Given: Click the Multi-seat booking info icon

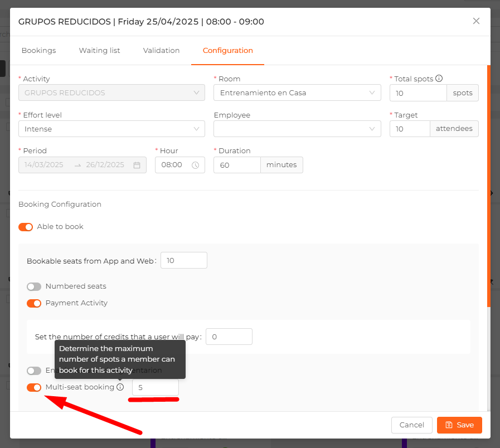Looking at the screenshot, I should pyautogui.click(x=120, y=387).
